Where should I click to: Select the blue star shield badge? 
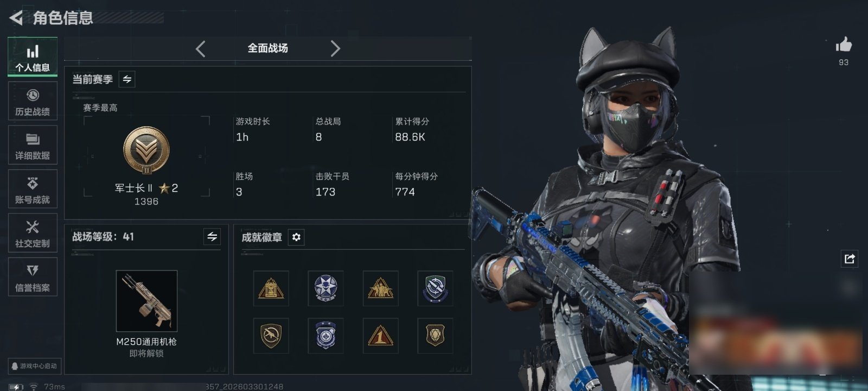click(325, 288)
